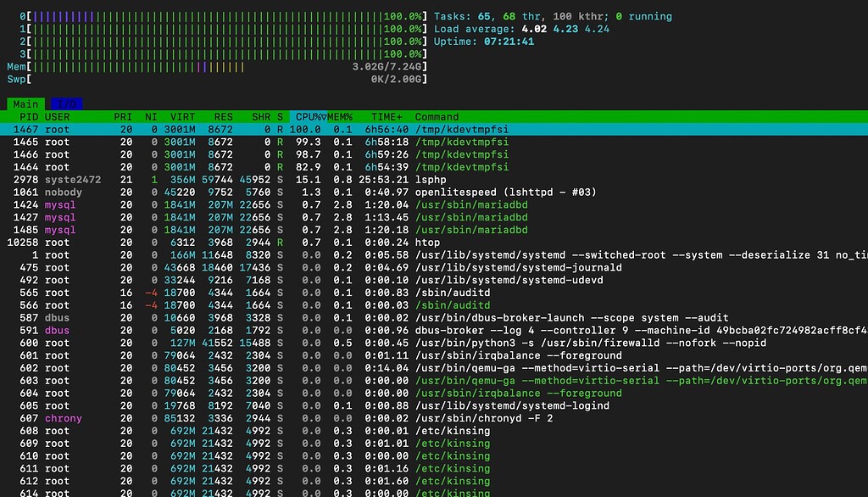Sort by the VIRT column header
The width and height of the screenshot is (868, 497).
(x=182, y=117)
